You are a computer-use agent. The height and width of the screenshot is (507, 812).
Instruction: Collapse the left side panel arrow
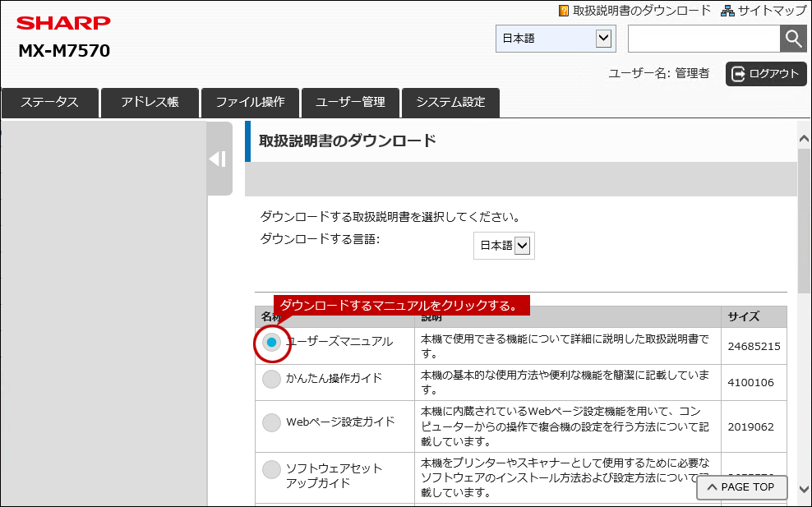coord(219,159)
